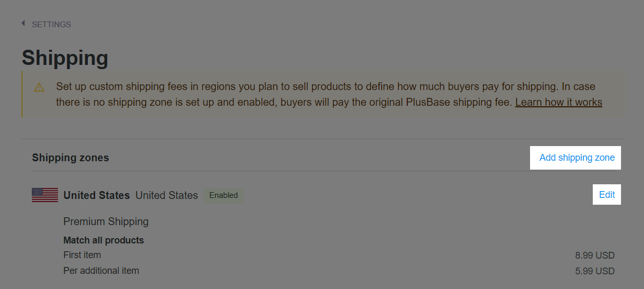The width and height of the screenshot is (644, 289).
Task: Click Edit for United States zone
Action: (607, 195)
